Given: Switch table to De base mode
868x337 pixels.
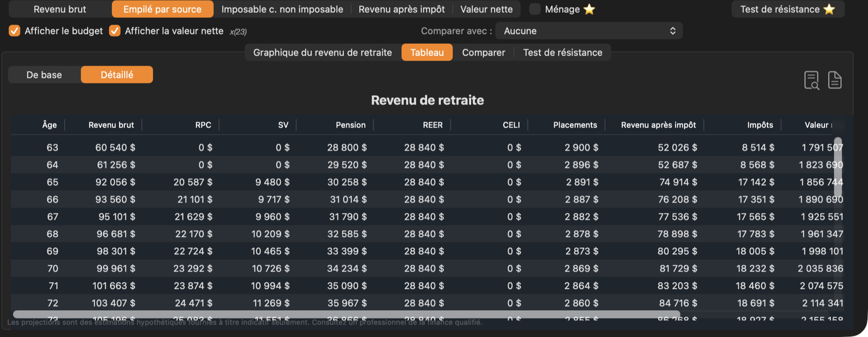Looking at the screenshot, I should click(44, 74).
